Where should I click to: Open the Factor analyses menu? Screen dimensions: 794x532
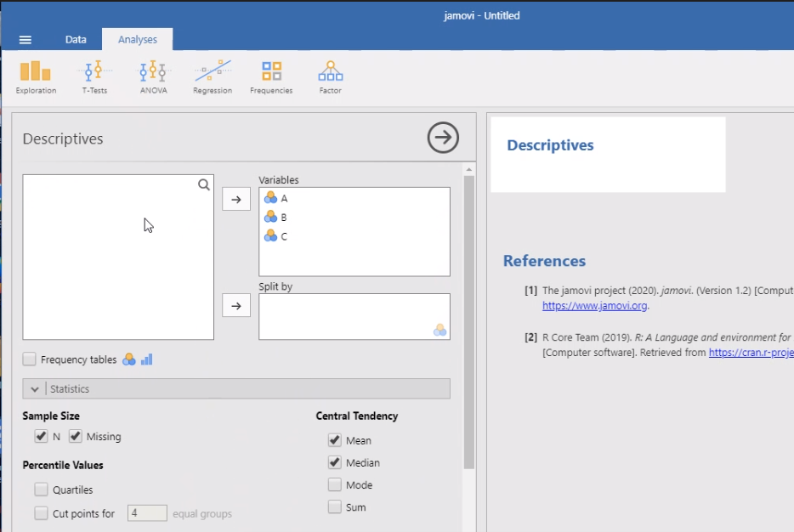coord(330,77)
